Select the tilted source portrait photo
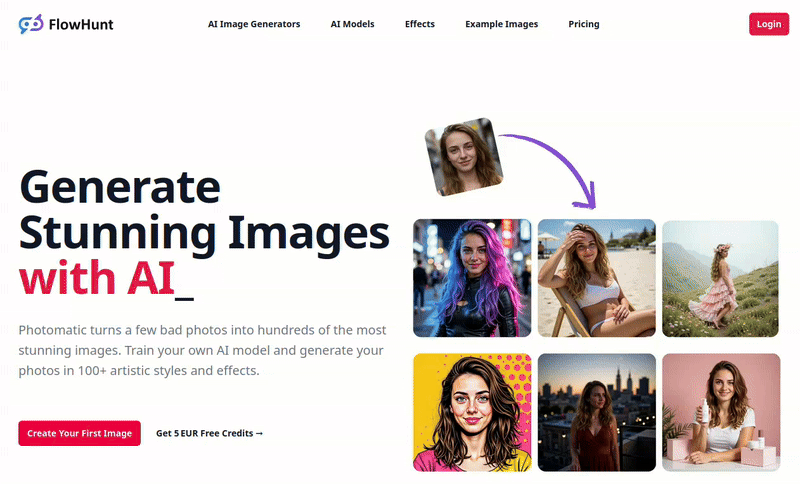Image resolution: width=800 pixels, height=484 pixels. click(462, 156)
